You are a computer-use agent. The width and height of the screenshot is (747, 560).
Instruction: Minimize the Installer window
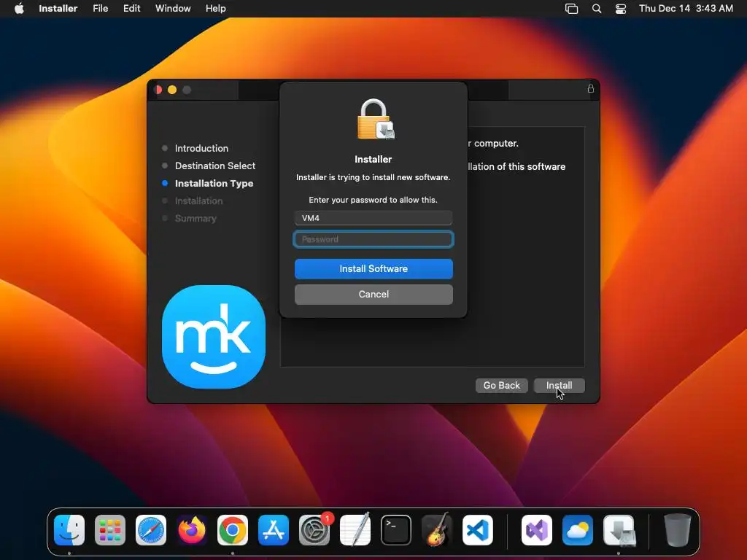[172, 90]
